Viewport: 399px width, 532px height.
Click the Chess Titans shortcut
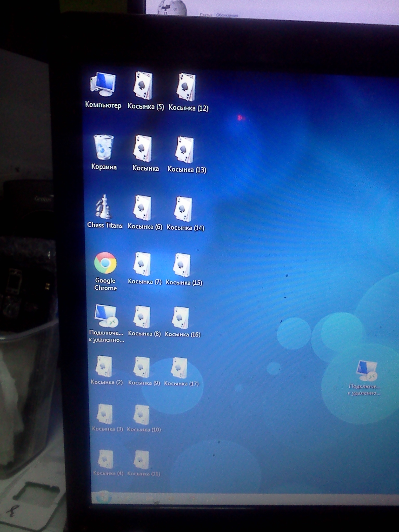point(105,211)
